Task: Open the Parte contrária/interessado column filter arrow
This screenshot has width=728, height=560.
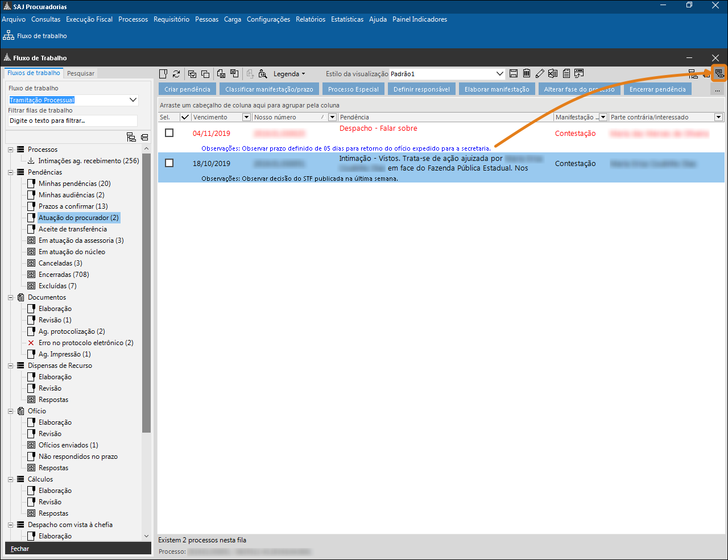Action: (718, 117)
